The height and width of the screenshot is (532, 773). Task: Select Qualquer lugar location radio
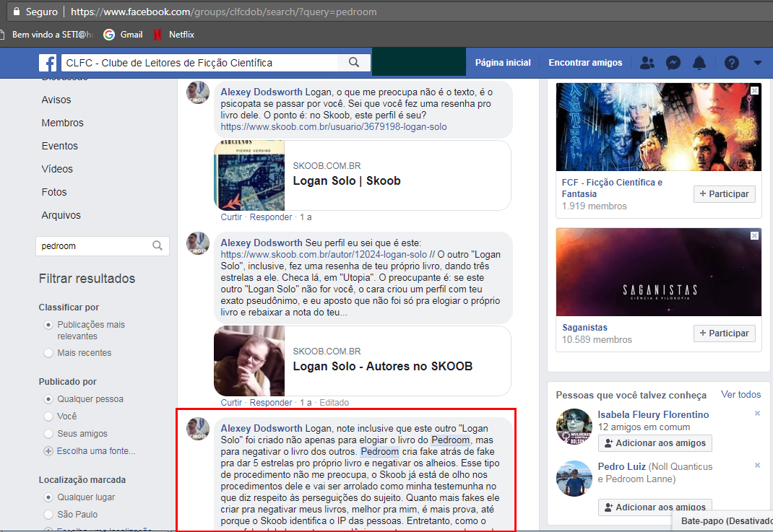click(x=48, y=497)
